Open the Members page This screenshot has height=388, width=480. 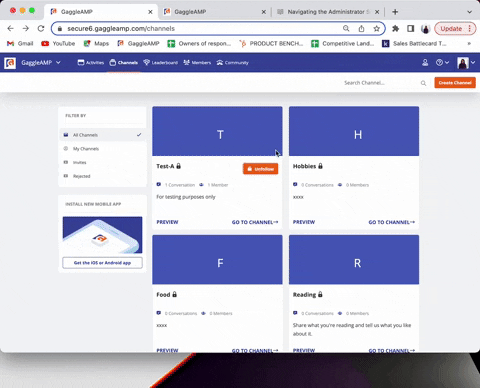click(x=197, y=63)
